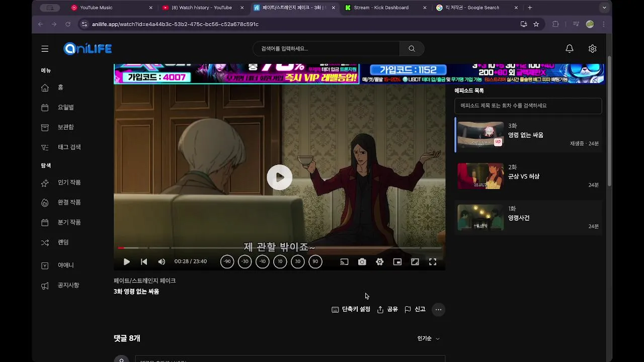Skip to previous episode button
644x362 pixels.
point(144,262)
